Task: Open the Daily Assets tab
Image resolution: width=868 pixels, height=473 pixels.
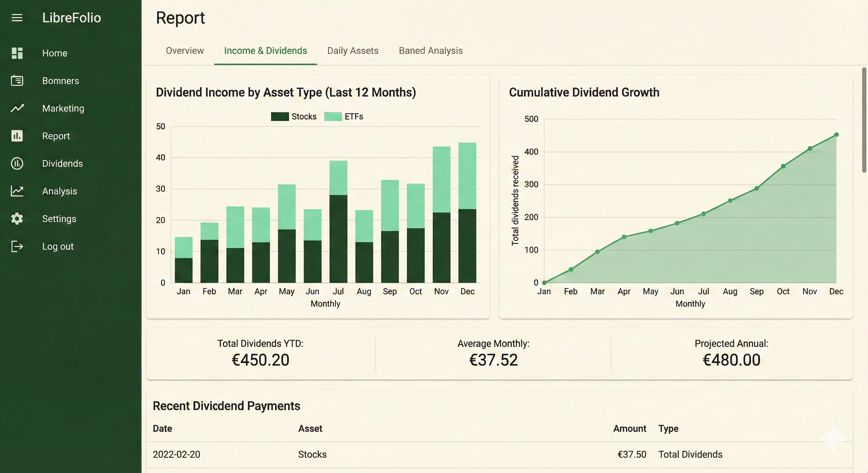Action: click(x=352, y=51)
